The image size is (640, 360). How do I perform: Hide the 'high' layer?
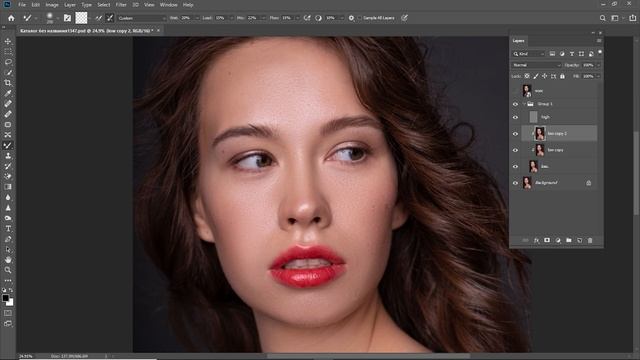pyautogui.click(x=515, y=118)
